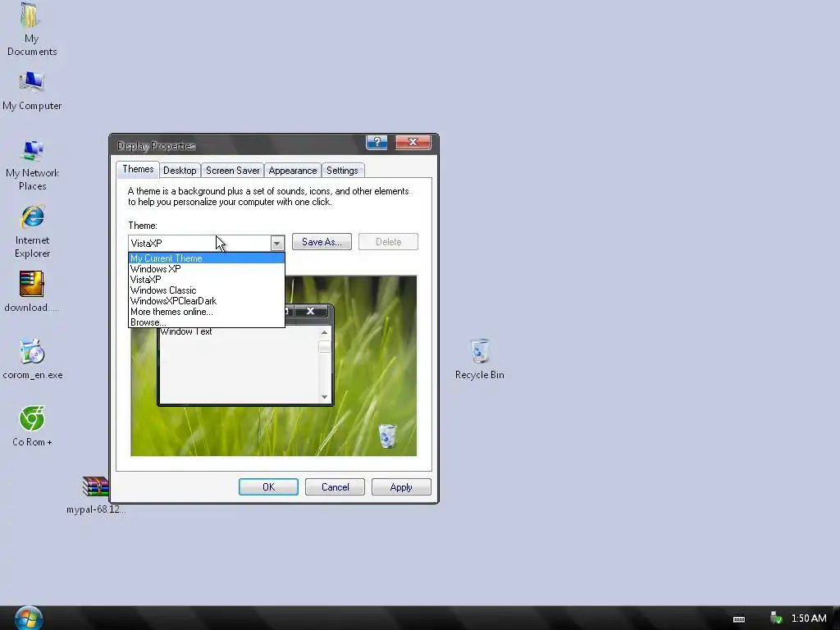
Task: Close the Display Properties dialog
Action: (x=413, y=142)
